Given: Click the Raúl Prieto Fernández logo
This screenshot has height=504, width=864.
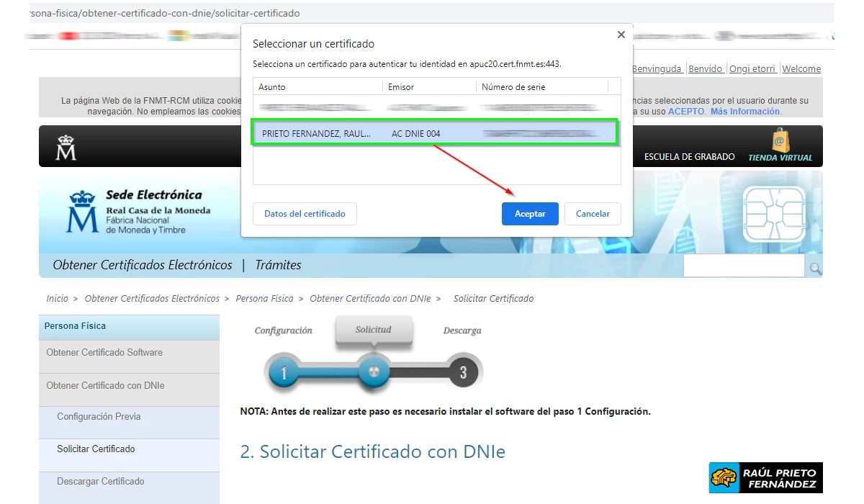Looking at the screenshot, I should tap(765, 477).
